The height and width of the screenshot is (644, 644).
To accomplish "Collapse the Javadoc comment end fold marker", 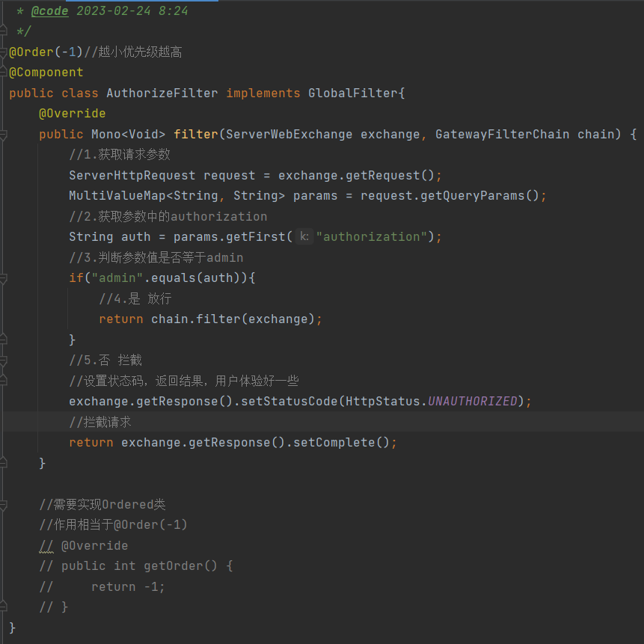I will (3, 31).
